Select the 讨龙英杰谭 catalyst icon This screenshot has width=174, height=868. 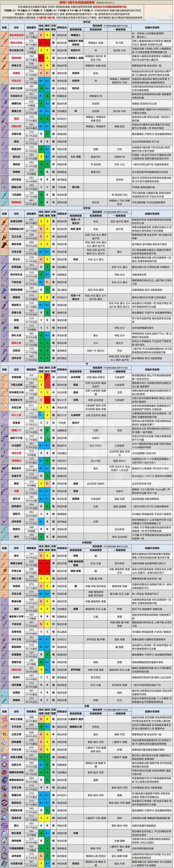(4, 864)
